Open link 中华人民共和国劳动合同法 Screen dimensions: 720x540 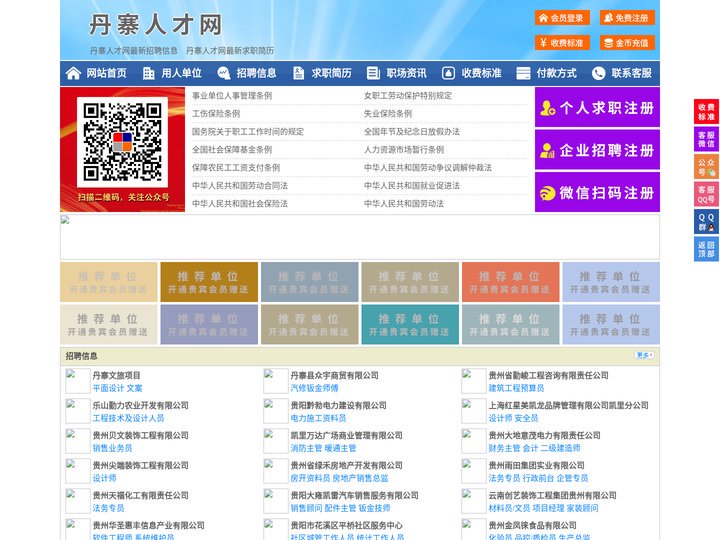[x=240, y=186]
